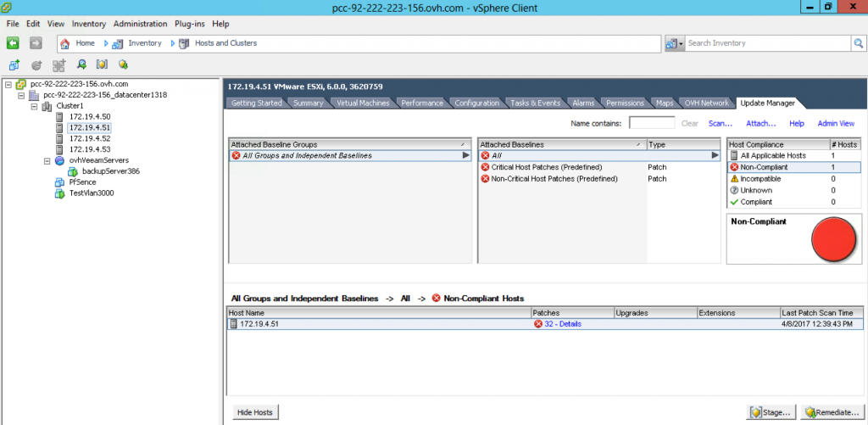The image size is (868, 425).
Task: Open the 32 - Details patches link
Action: (563, 324)
